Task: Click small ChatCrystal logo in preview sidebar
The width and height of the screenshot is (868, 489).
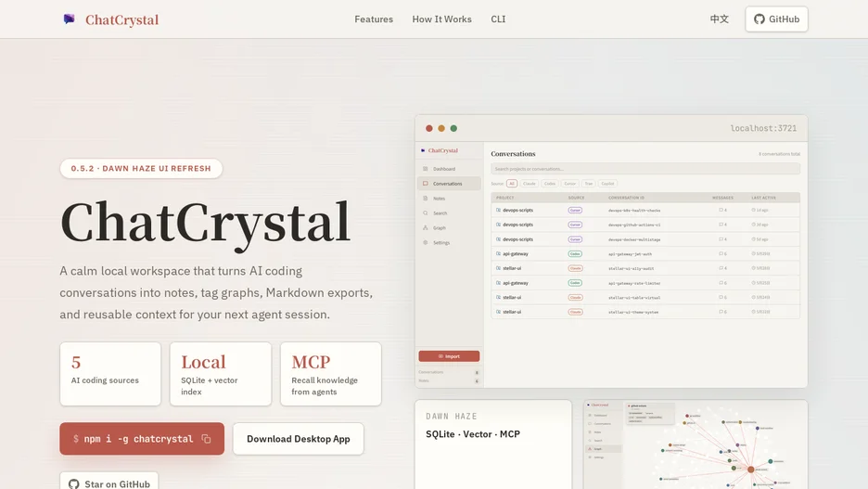Action: pos(423,150)
